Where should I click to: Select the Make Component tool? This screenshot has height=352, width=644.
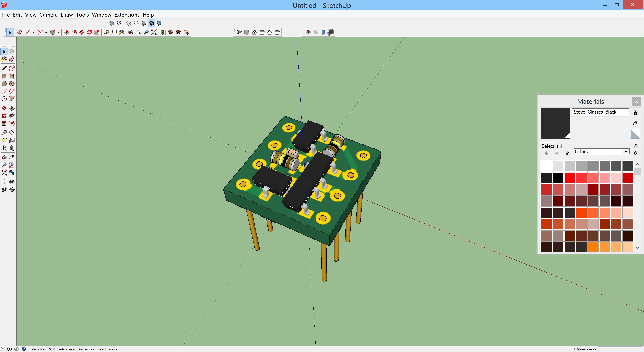pos(12,51)
